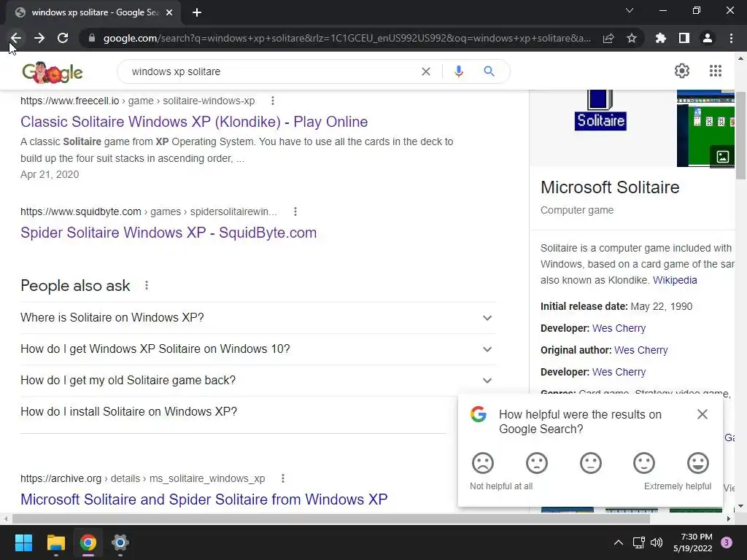Open options for the squidbyte.com result
747x560 pixels.
pyautogui.click(x=295, y=211)
